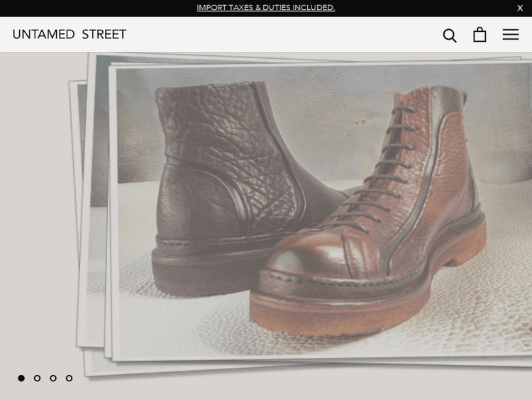Click the word UNTAMED in the logo
Image resolution: width=532 pixels, height=399 pixels.
point(44,35)
